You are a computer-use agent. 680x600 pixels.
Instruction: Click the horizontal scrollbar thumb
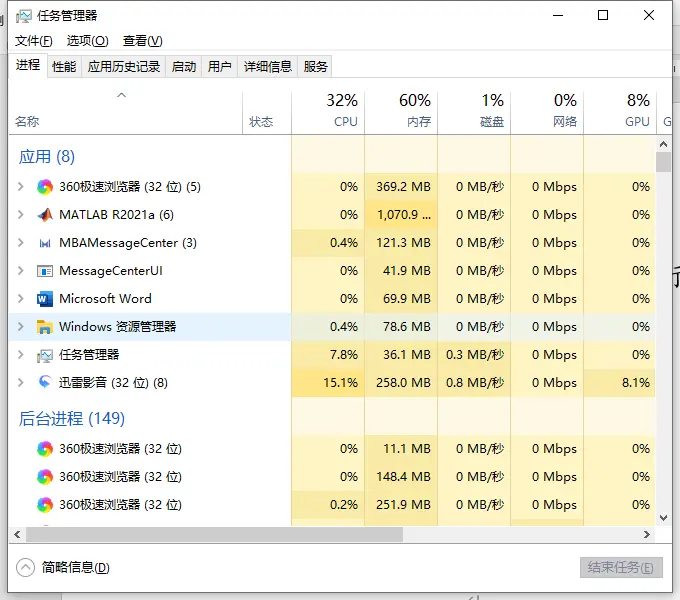[x=214, y=535]
